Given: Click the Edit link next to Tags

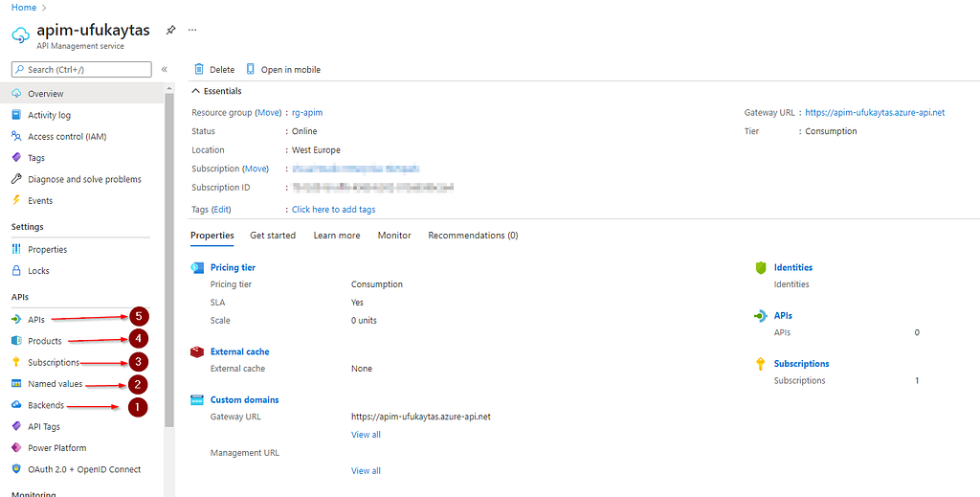Looking at the screenshot, I should click(221, 210).
